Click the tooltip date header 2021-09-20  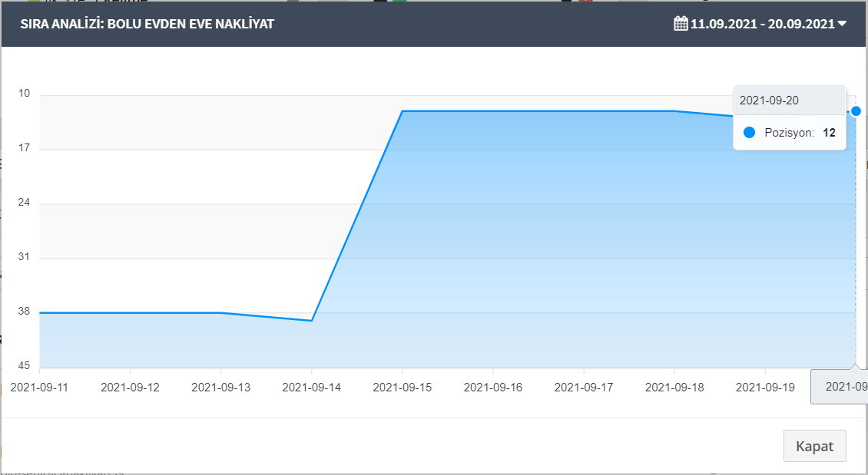click(769, 101)
